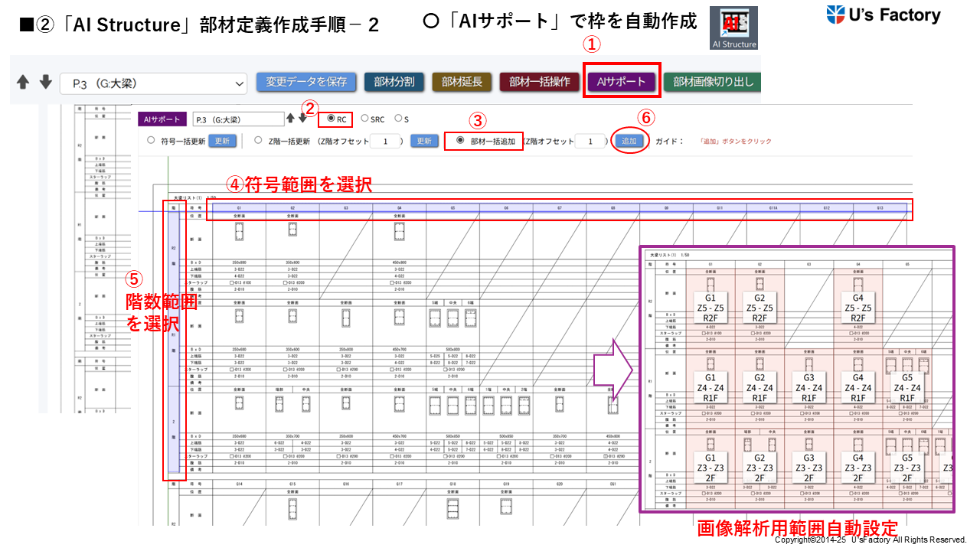Click the P.3 (G:大梁) field in AI support bar

point(238,119)
